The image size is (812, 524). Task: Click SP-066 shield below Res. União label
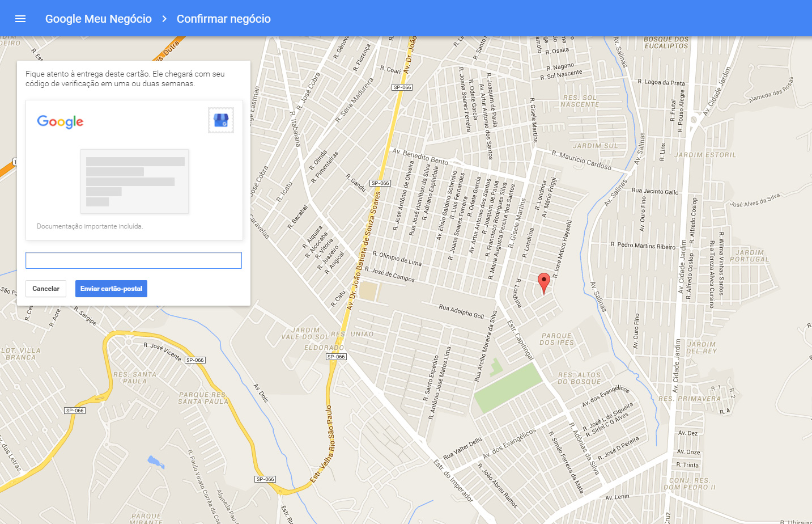(336, 357)
